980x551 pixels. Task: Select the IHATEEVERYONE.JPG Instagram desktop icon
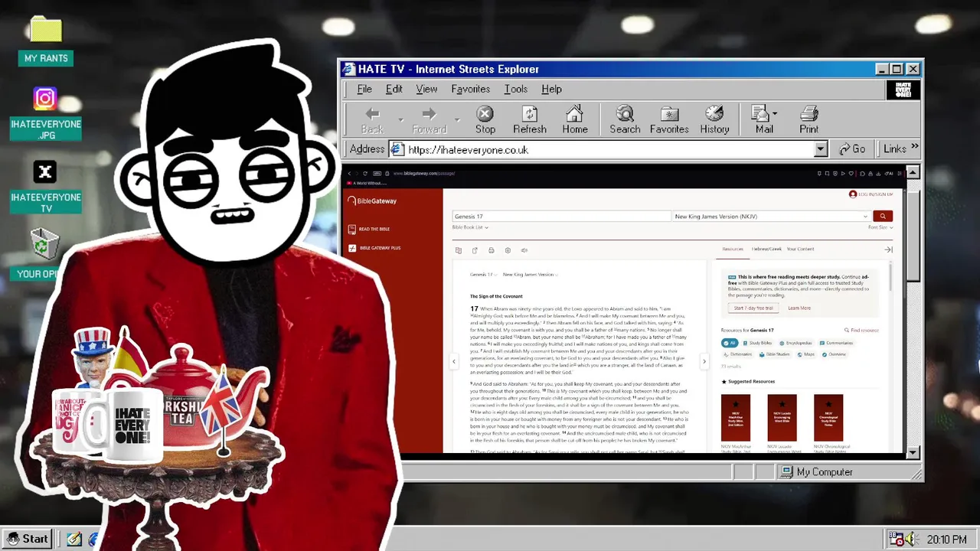tap(45, 113)
